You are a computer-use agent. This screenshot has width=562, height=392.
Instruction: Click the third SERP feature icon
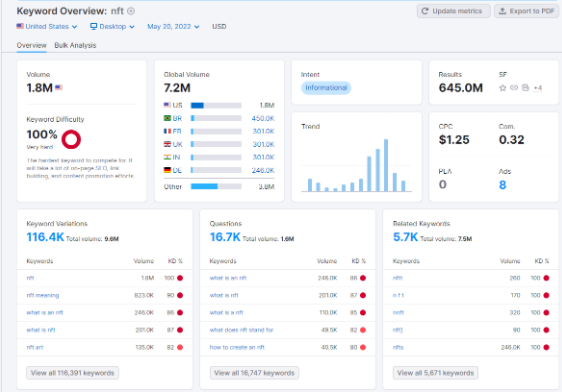(525, 88)
